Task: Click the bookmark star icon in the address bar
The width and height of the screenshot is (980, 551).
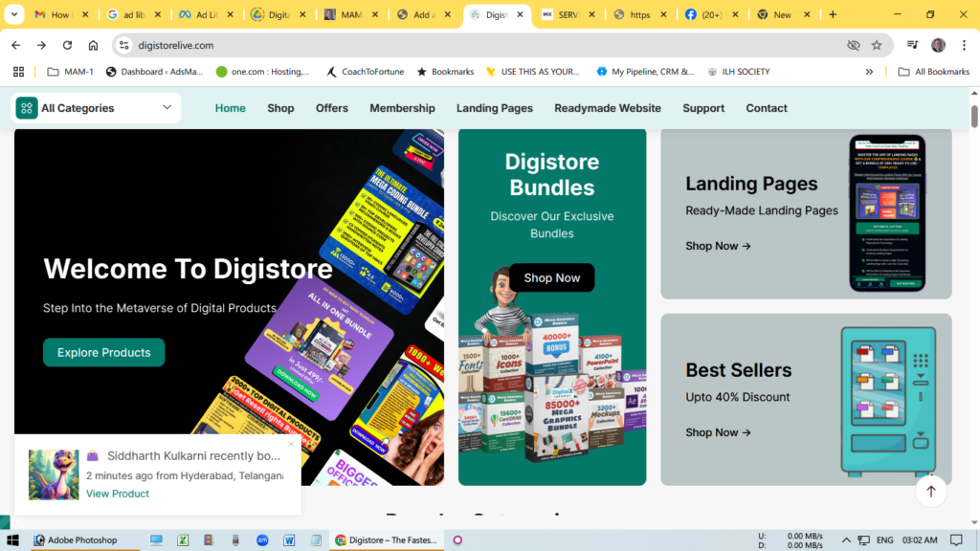Action: 877,45
